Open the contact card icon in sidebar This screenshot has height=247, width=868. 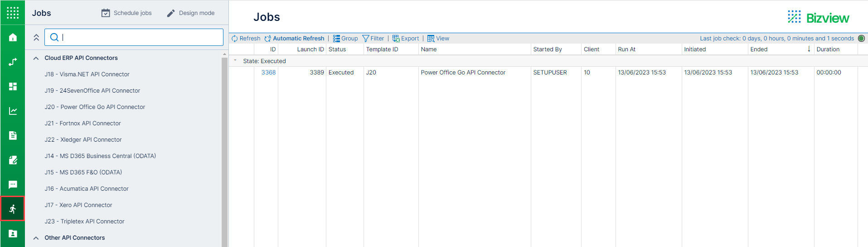pyautogui.click(x=13, y=233)
